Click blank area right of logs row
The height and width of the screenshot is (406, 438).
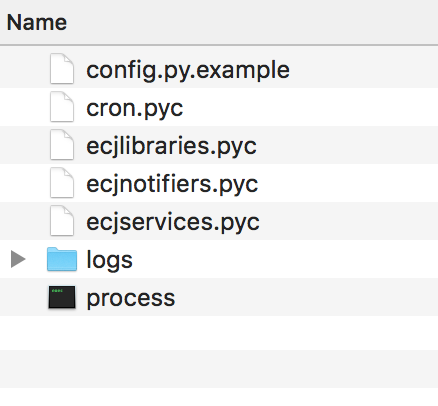pyautogui.click(x=285, y=259)
